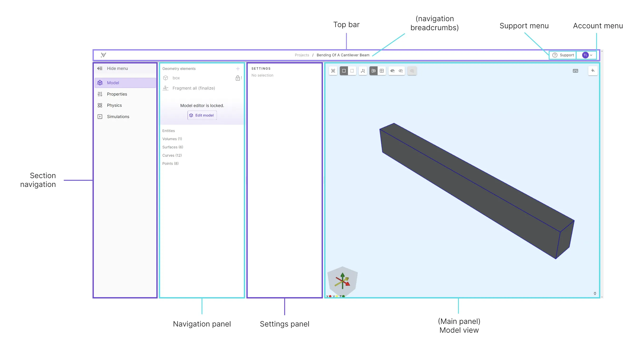The width and height of the screenshot is (644, 351).
Task: Click the Entities heading
Action: click(169, 131)
